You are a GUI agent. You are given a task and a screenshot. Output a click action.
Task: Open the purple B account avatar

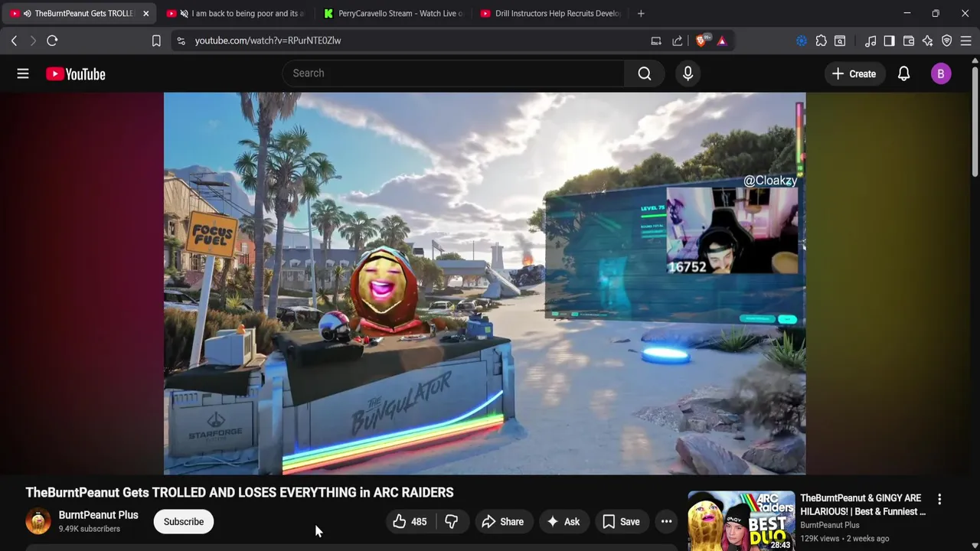pyautogui.click(x=941, y=73)
